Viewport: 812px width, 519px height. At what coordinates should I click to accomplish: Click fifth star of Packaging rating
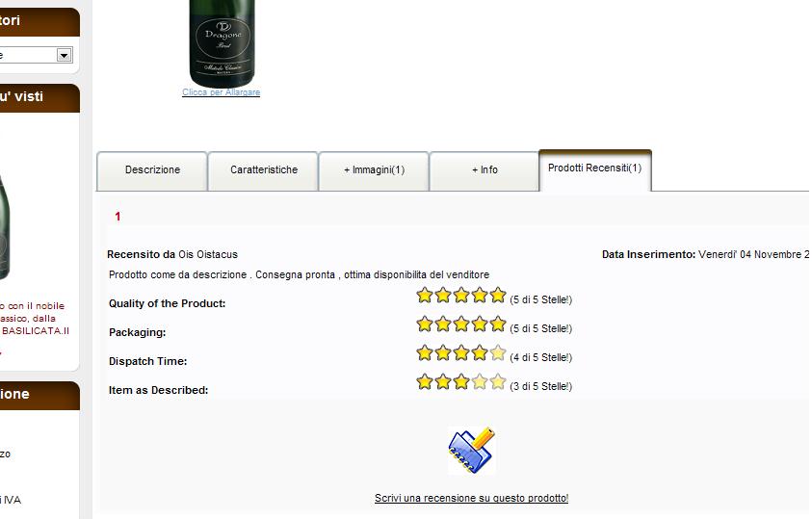pyautogui.click(x=498, y=324)
